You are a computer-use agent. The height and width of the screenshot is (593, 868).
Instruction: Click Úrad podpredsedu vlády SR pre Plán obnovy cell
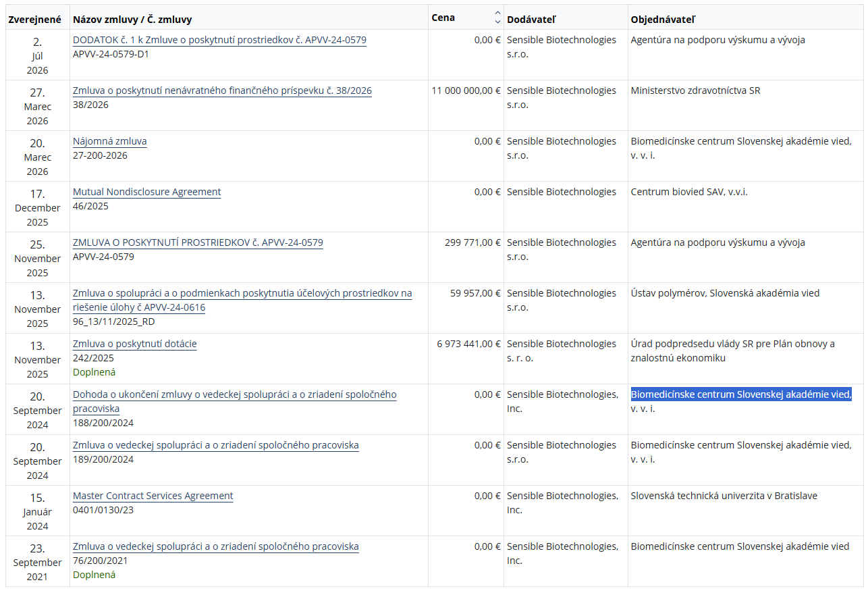pos(733,351)
